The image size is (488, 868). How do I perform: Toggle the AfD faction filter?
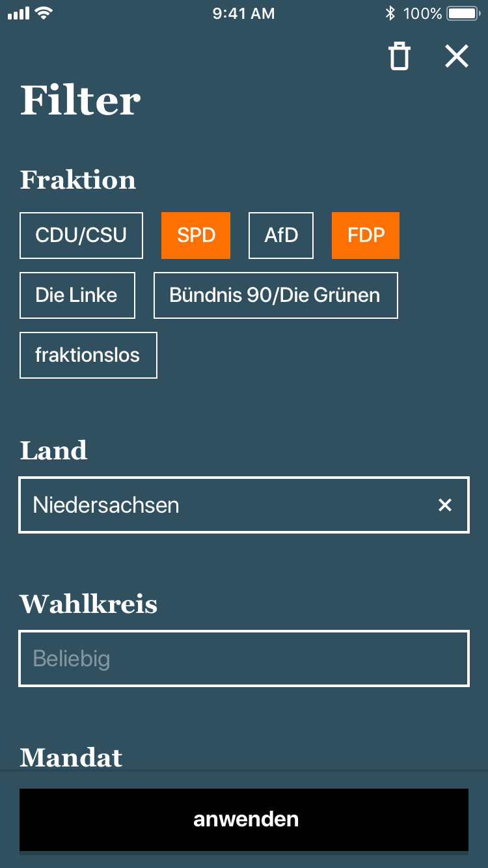(281, 236)
